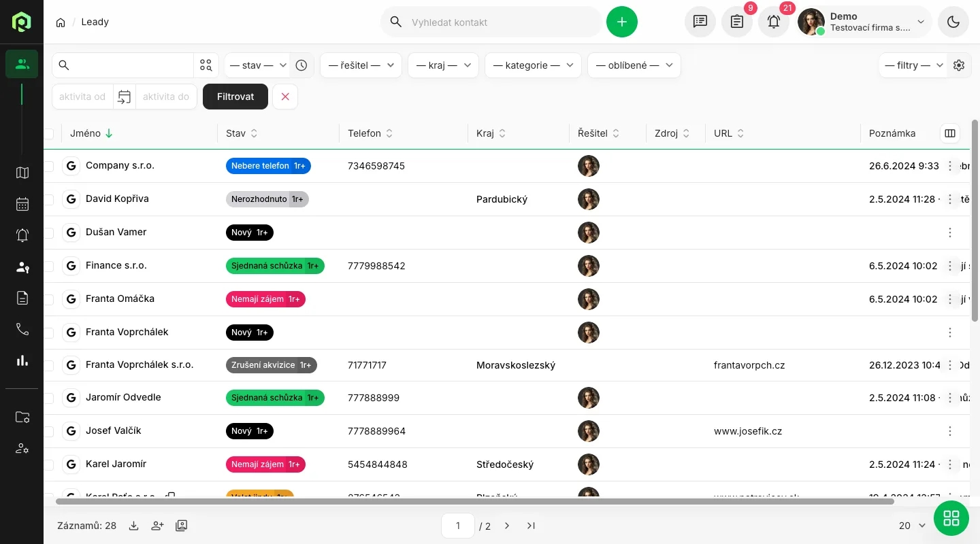Download records with export icon
980x544 pixels.
[134, 526]
